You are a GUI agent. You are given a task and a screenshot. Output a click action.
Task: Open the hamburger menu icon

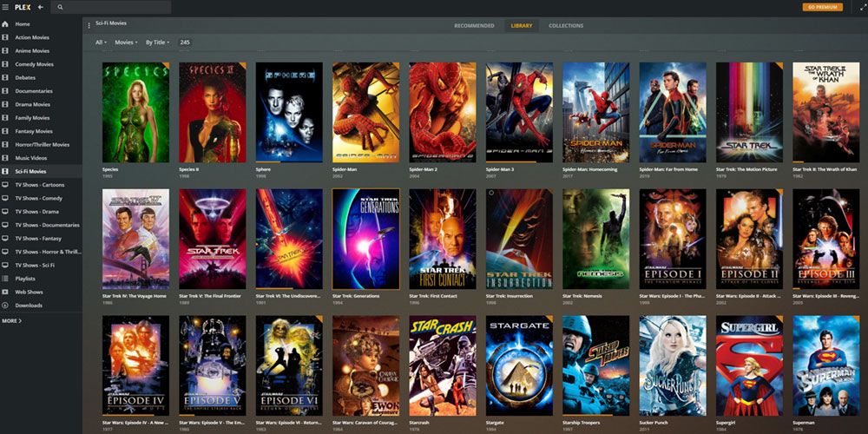(5, 7)
